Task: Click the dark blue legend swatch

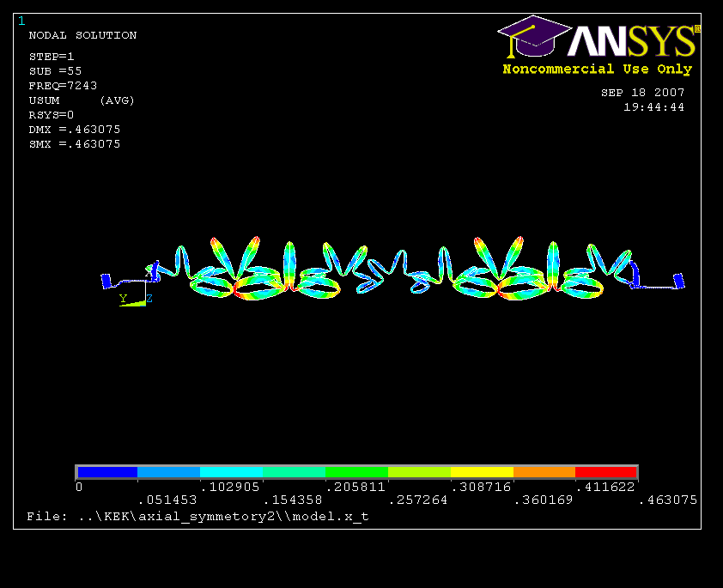Action: click(107, 472)
